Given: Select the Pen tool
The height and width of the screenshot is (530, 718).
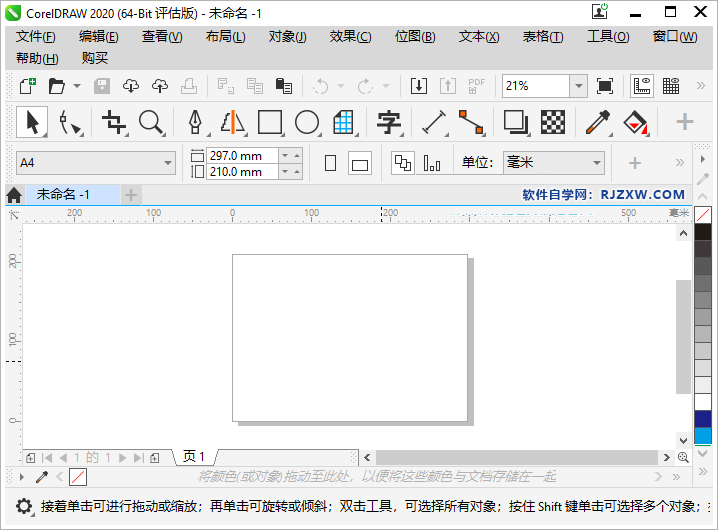Looking at the screenshot, I should [196, 123].
